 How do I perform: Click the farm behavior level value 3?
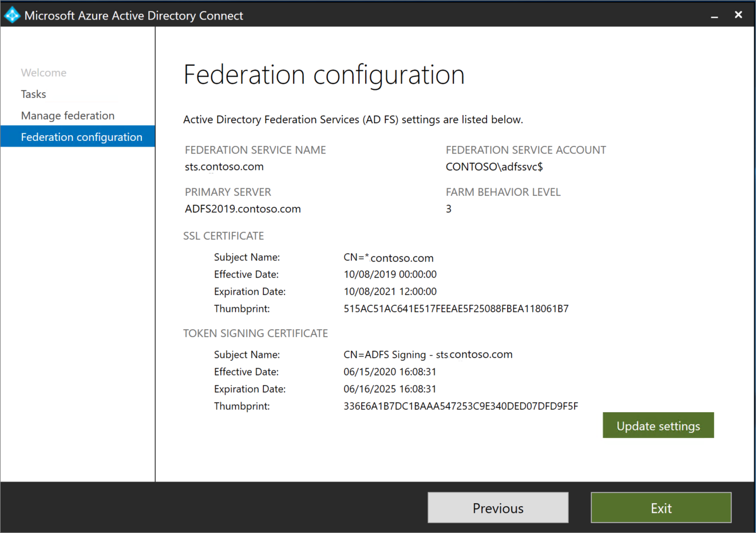coord(449,208)
